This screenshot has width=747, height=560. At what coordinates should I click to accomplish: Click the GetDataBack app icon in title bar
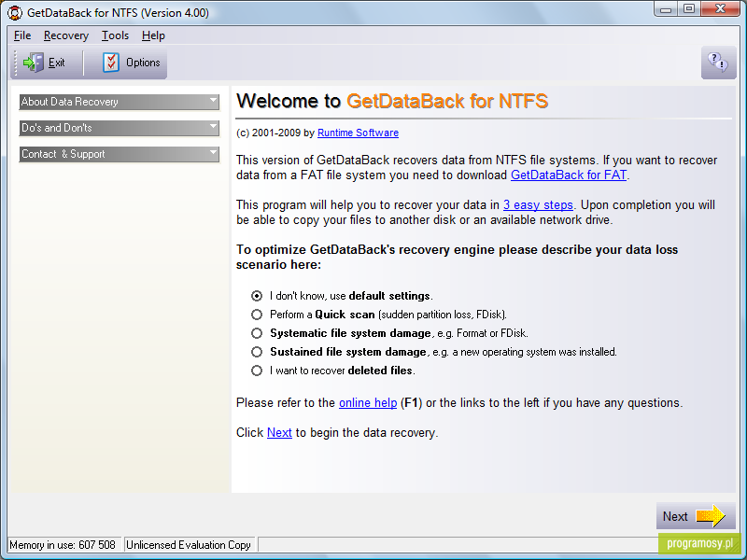pos(15,13)
